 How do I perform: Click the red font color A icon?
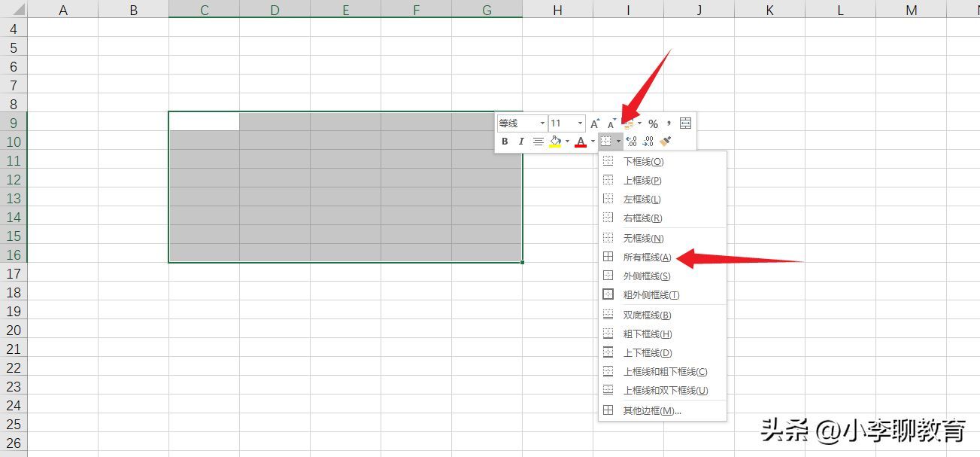click(581, 141)
